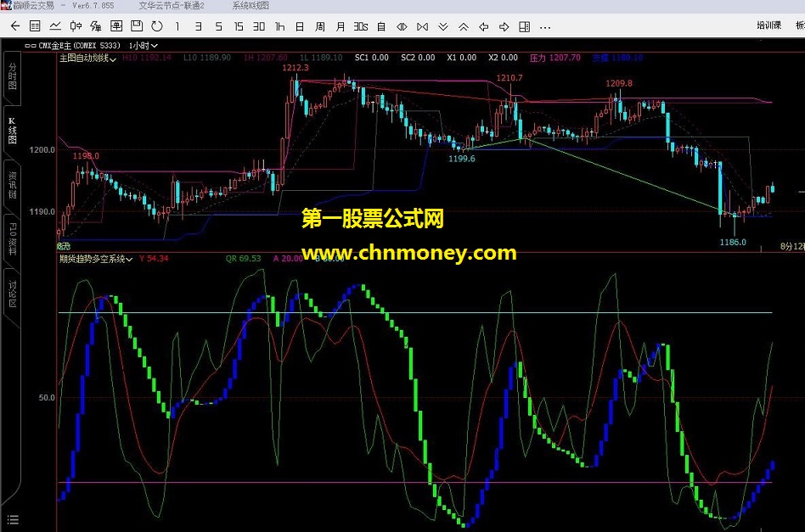Click the hollow left arrow icon
This screenshot has width=805, height=532.
click(x=484, y=26)
